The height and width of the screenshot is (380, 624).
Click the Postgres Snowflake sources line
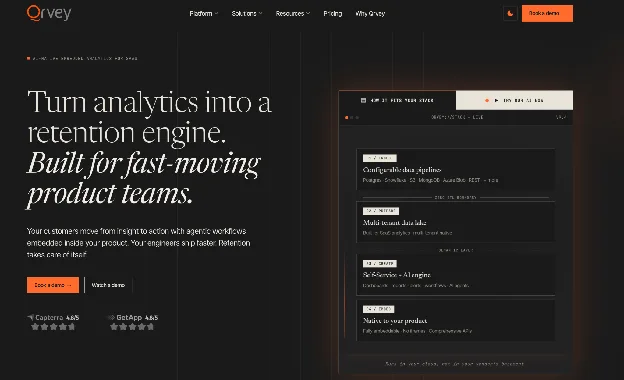point(430,180)
